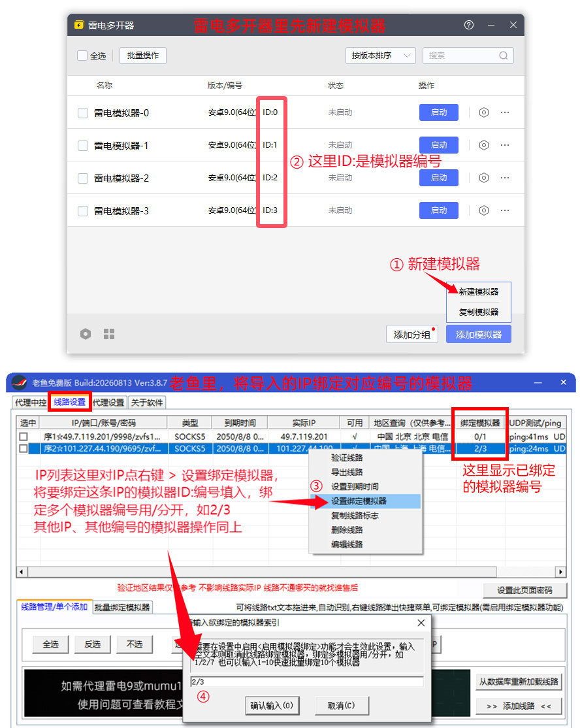Open more options menu for 雷电模拟器-0
This screenshot has width=580, height=728.
click(505, 112)
